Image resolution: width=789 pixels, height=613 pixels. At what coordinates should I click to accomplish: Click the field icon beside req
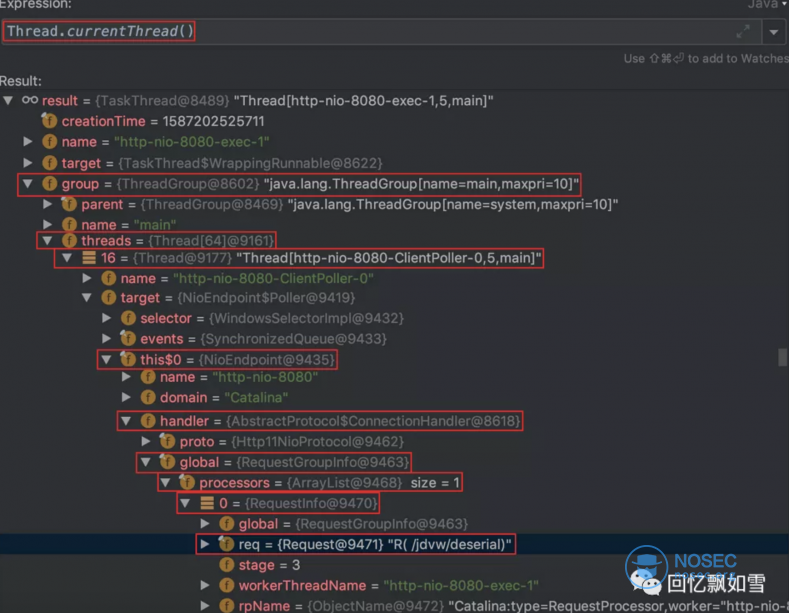[x=226, y=544]
